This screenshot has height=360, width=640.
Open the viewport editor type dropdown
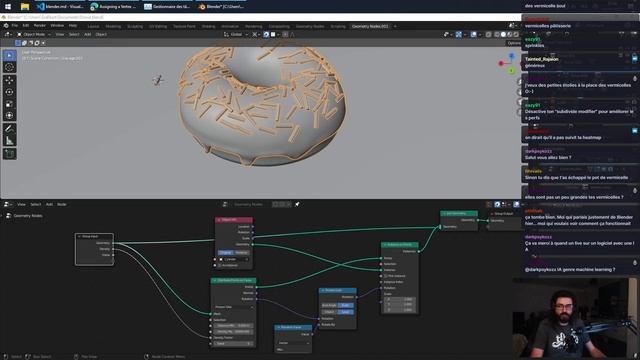pos(8,35)
